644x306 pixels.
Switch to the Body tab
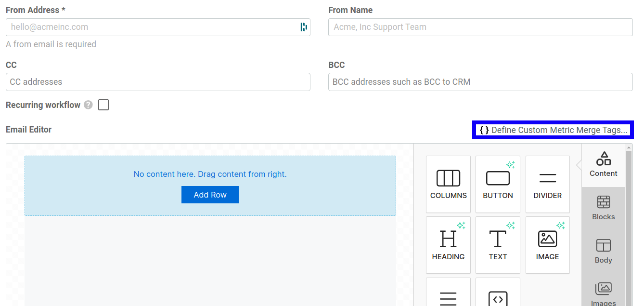click(x=603, y=251)
